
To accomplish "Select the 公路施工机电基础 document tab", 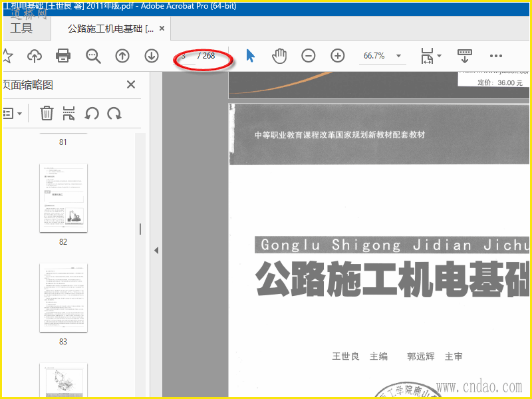I will 110,29.
